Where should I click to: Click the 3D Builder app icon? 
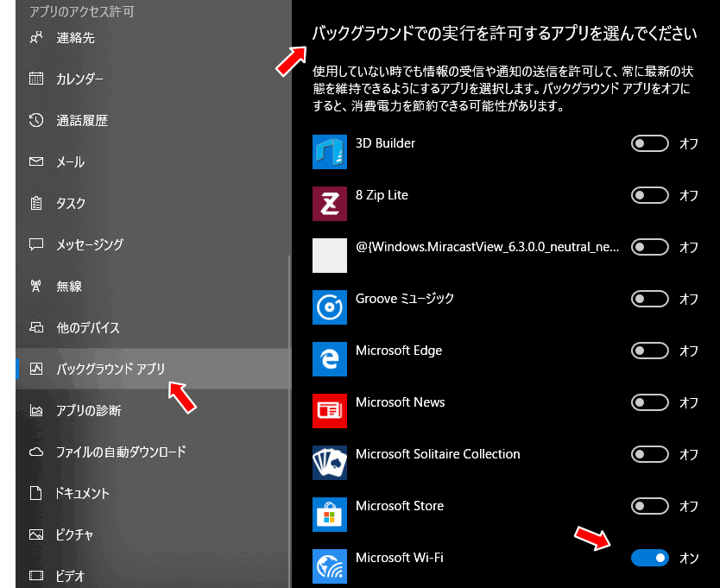pos(330,152)
